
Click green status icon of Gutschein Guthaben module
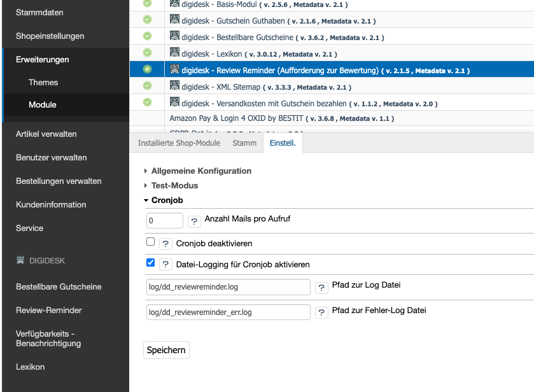pos(148,20)
